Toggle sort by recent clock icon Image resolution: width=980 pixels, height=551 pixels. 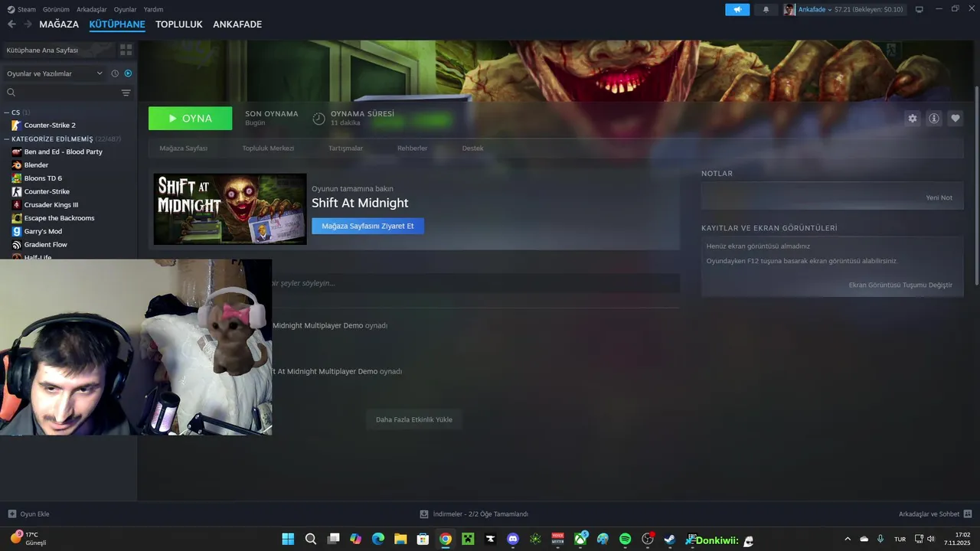[x=115, y=73]
